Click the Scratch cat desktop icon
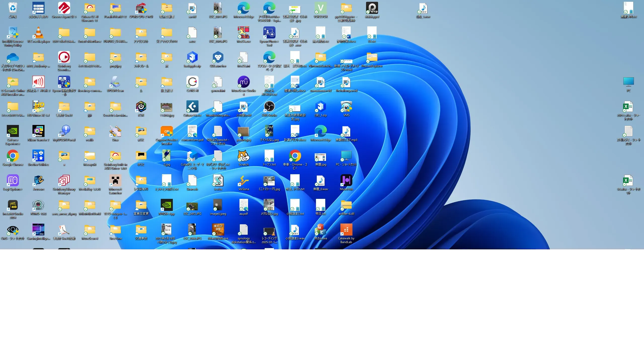This screenshot has height=362, width=644. click(x=244, y=156)
